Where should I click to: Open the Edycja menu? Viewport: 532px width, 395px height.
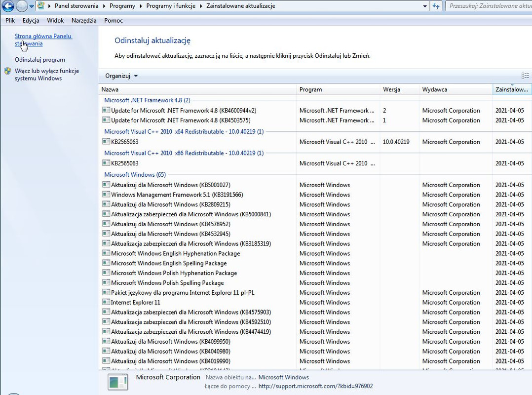pyautogui.click(x=31, y=20)
